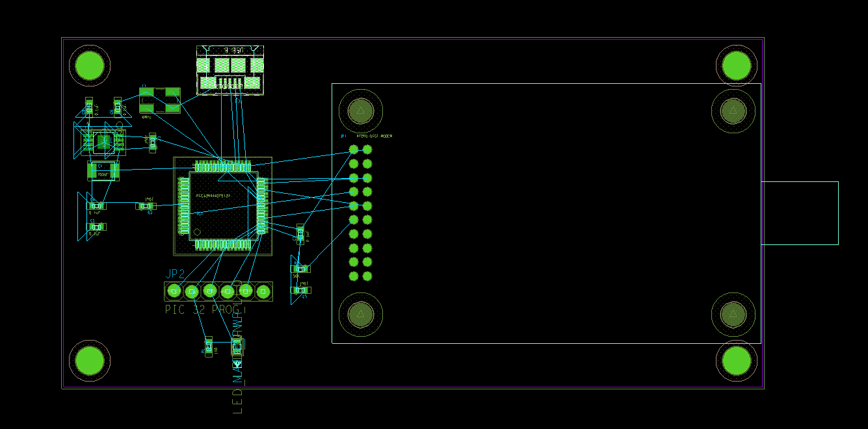This screenshot has width=868, height=429.
Task: Click the RESET pad on the JP2 header
Action: click(174, 291)
